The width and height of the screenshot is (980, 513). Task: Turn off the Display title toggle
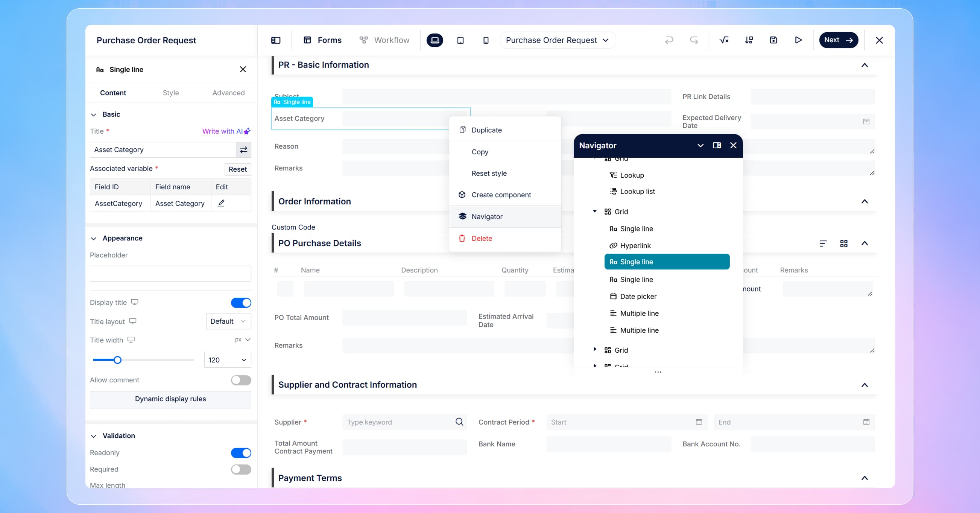coord(241,303)
